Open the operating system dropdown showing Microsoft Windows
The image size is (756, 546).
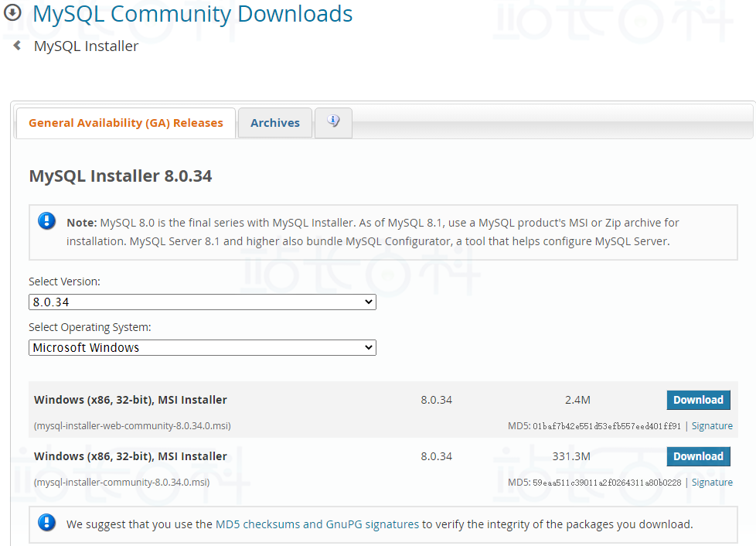click(203, 348)
